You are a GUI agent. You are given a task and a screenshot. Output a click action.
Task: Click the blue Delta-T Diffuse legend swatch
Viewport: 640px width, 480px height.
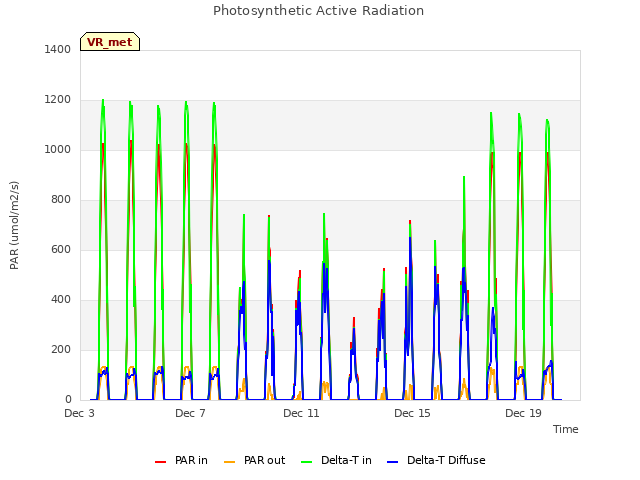point(392,462)
